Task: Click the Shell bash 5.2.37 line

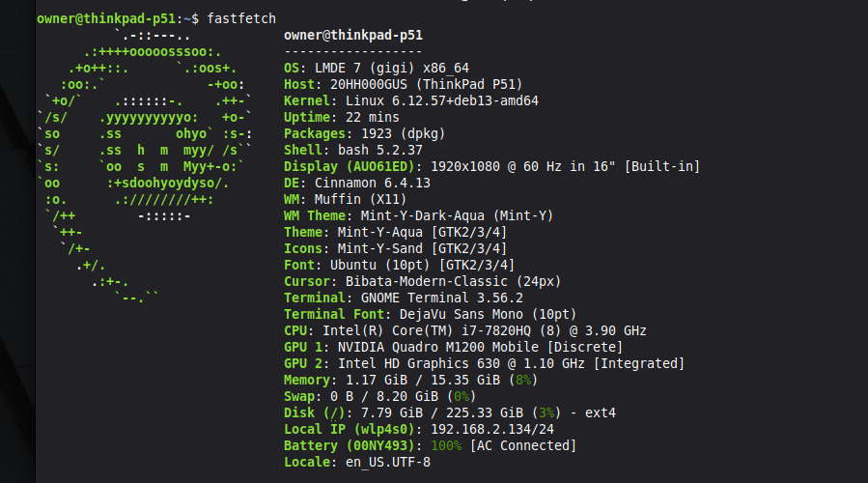Action: [x=353, y=150]
